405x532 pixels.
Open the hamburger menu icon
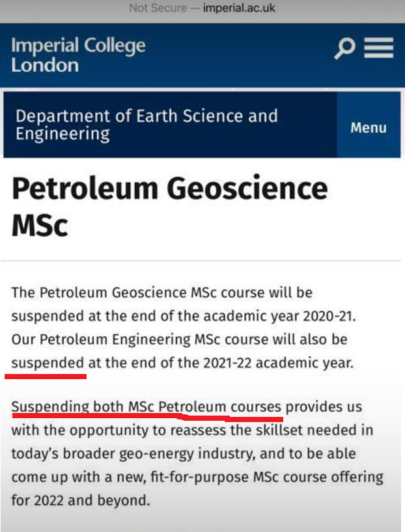click(x=378, y=48)
